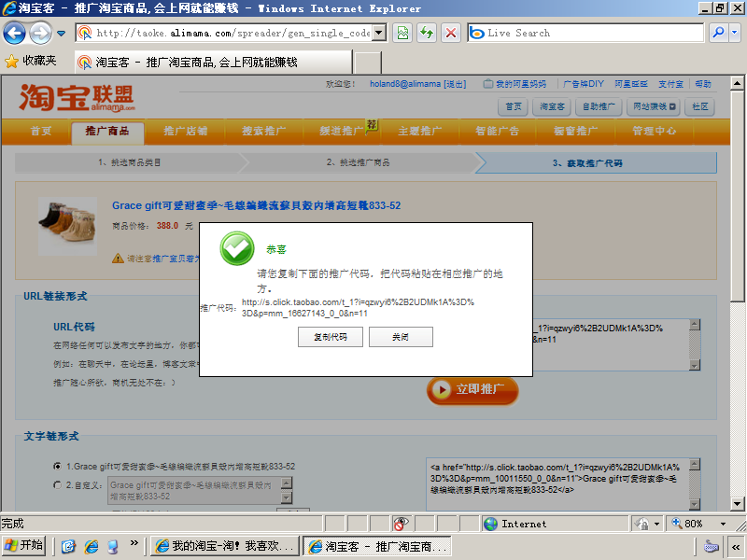Select the 推广店铺 navigation tab
This screenshot has width=747, height=560.
(185, 131)
